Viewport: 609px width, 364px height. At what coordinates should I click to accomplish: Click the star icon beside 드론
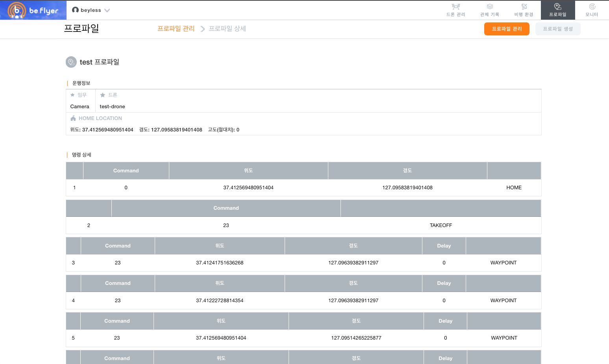(103, 95)
